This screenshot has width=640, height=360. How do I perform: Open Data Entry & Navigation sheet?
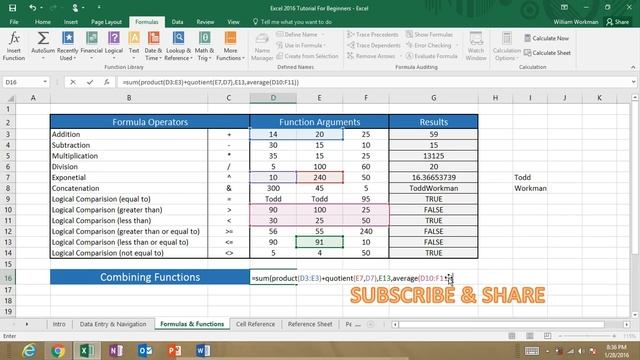tap(113, 324)
